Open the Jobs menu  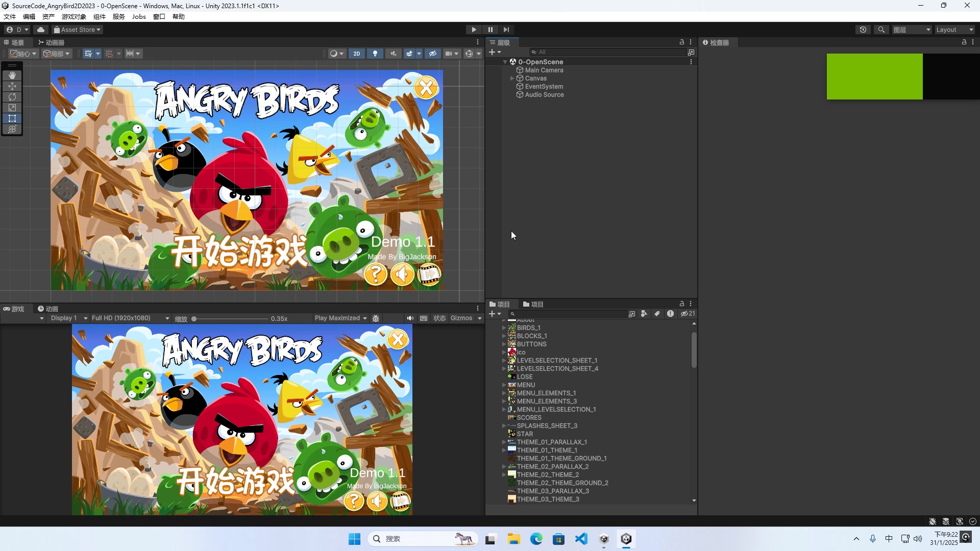click(x=139, y=16)
